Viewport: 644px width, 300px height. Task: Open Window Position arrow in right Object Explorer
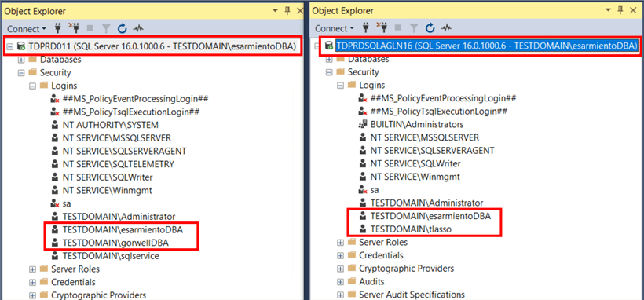(x=609, y=11)
